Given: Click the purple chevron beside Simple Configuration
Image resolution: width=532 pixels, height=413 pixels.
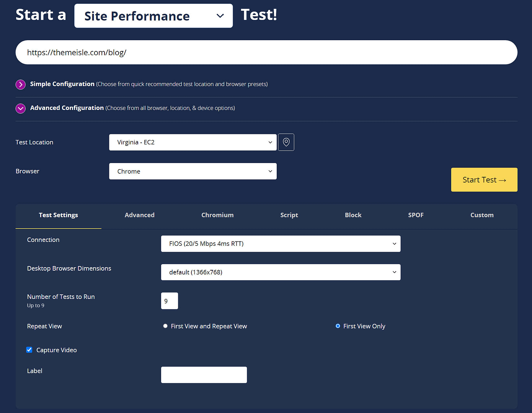Looking at the screenshot, I should coord(20,84).
